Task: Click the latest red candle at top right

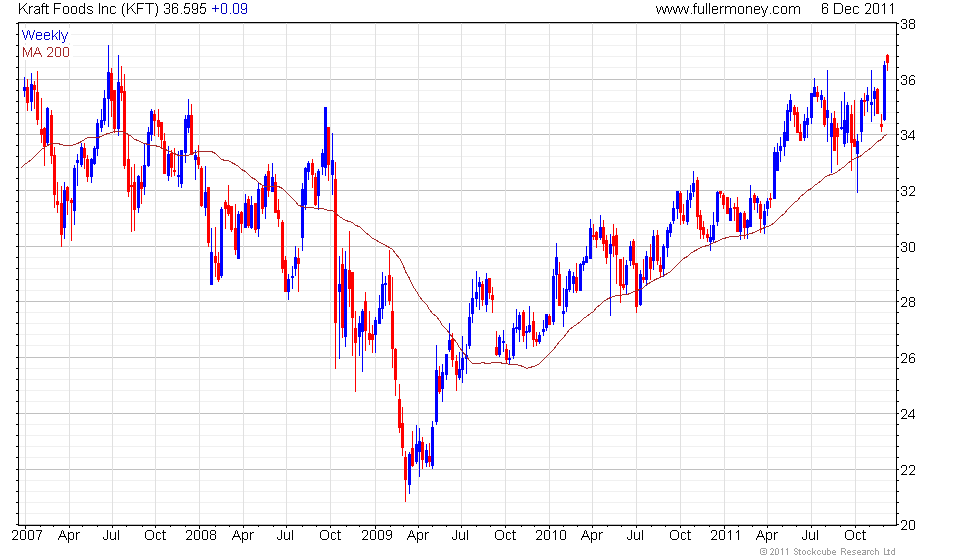Action: [x=888, y=59]
